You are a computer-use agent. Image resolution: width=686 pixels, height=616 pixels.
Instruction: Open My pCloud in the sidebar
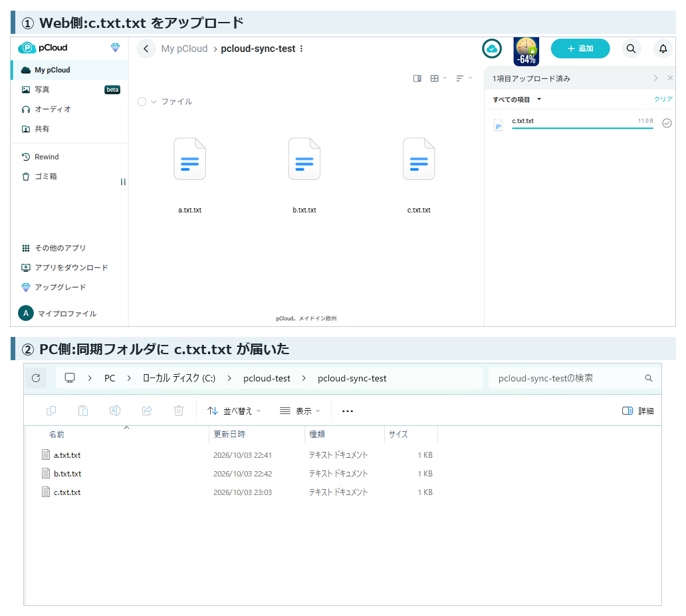pyautogui.click(x=70, y=70)
